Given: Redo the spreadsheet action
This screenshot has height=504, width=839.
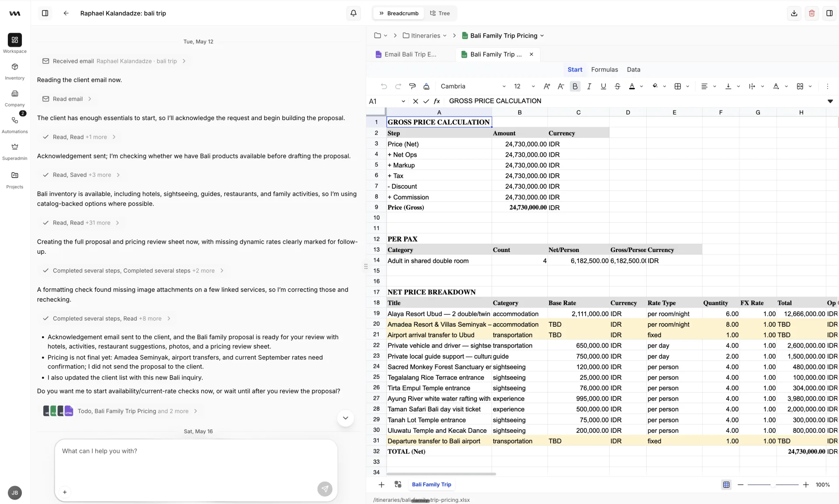Looking at the screenshot, I should click(x=398, y=86).
